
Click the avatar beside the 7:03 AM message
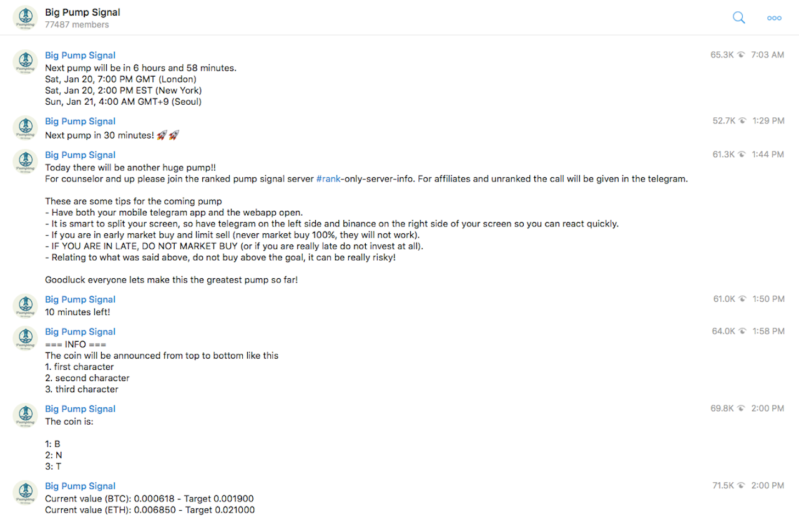(x=25, y=62)
